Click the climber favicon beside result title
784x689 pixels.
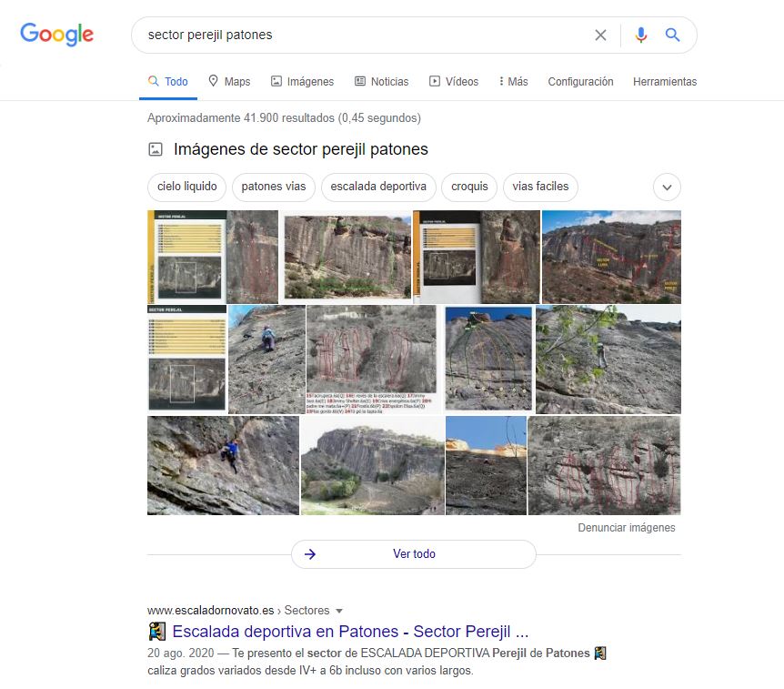(x=157, y=632)
